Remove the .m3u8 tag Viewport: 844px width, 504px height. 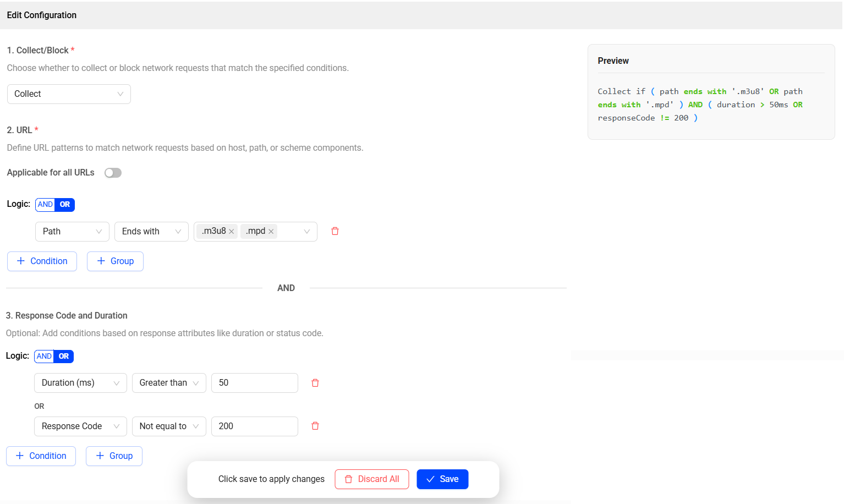point(232,232)
